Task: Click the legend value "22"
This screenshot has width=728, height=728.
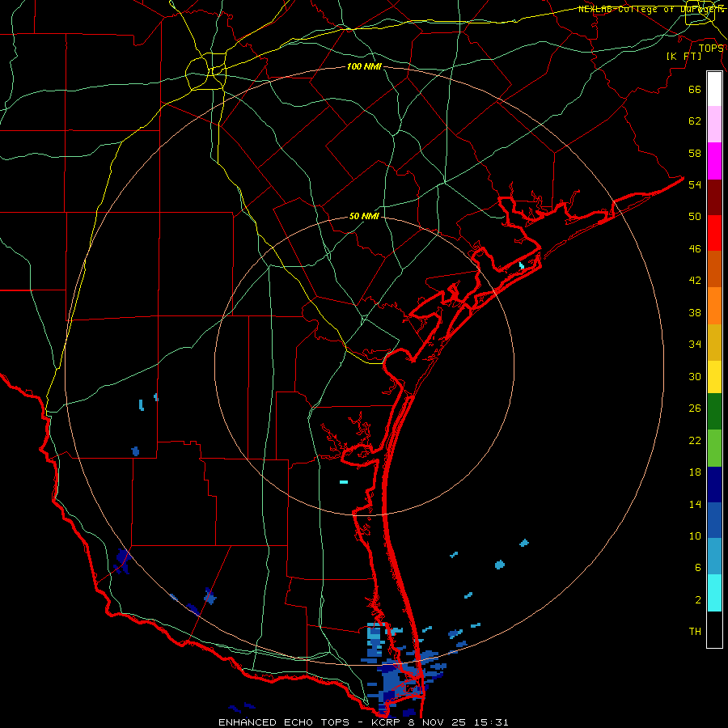Action: pos(695,440)
